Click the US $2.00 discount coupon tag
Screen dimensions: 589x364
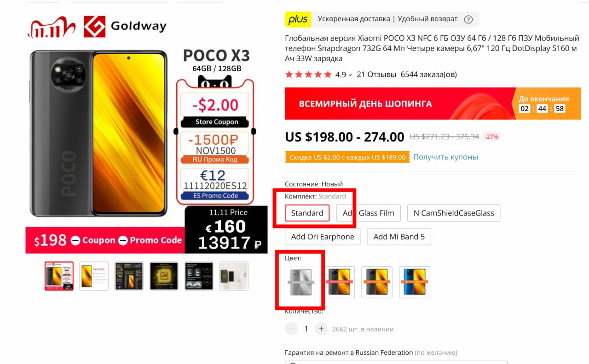pyautogui.click(x=347, y=157)
